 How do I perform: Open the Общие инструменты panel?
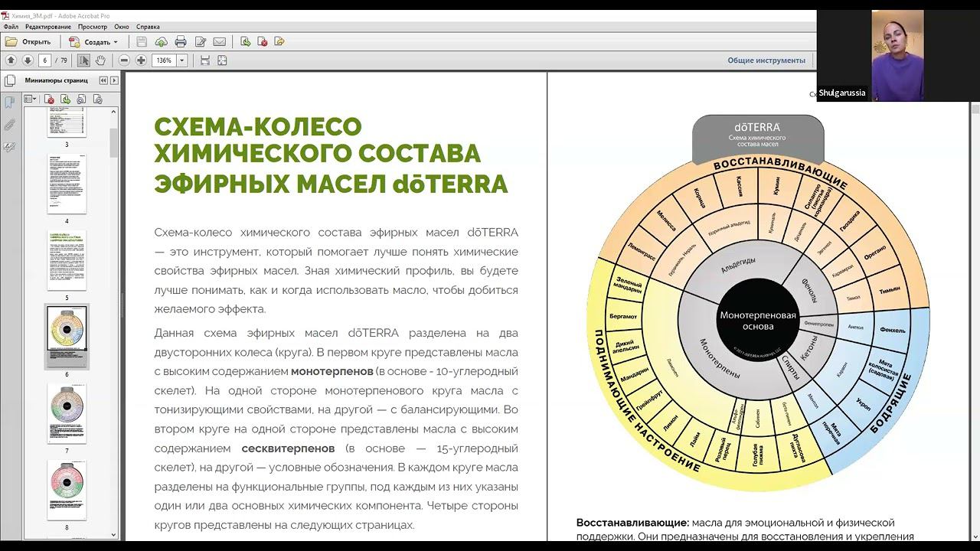(766, 60)
